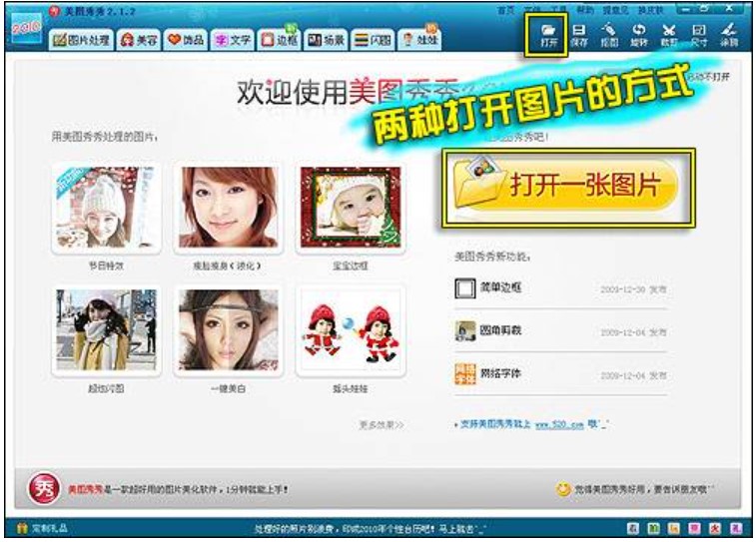Open the 摇头娃娃 doll thumbnail
Screen dimensions: 756x542
tap(351, 330)
